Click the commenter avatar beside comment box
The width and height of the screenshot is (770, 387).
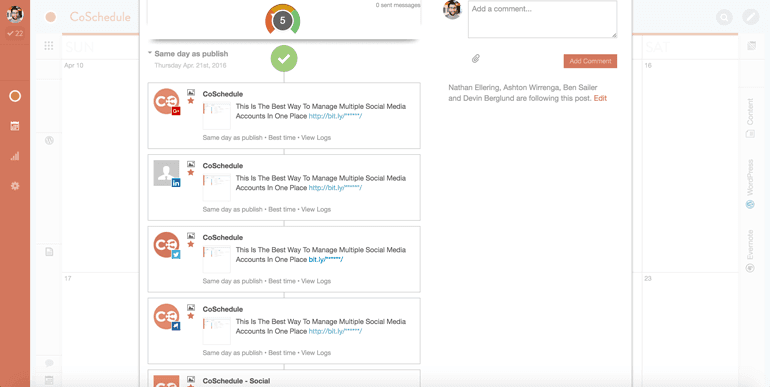pyautogui.click(x=452, y=10)
